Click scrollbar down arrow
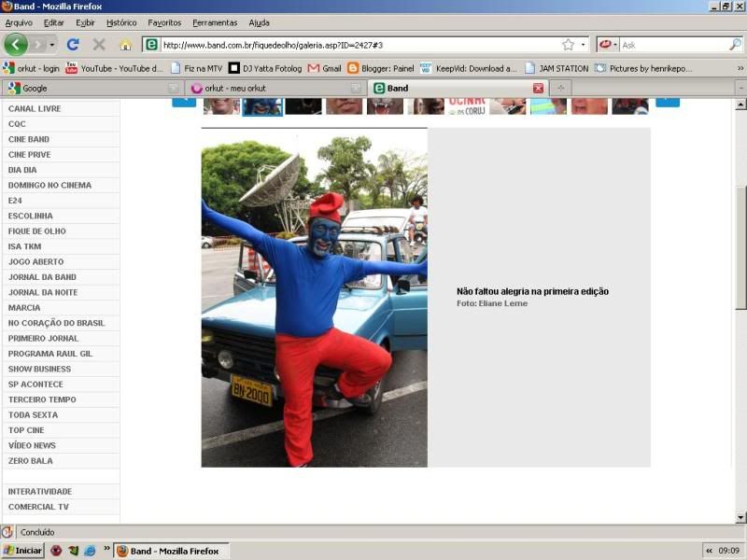Viewport: 747px width, 560px height. pyautogui.click(x=740, y=517)
